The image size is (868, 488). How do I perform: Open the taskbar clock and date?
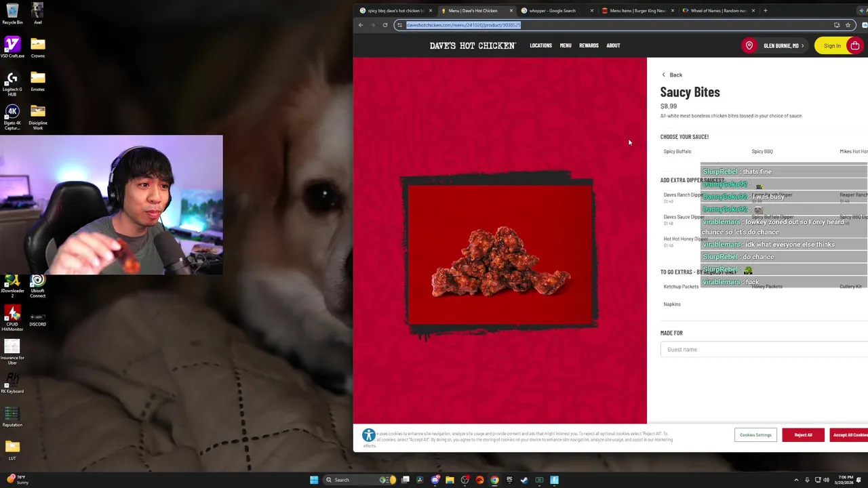(x=846, y=480)
